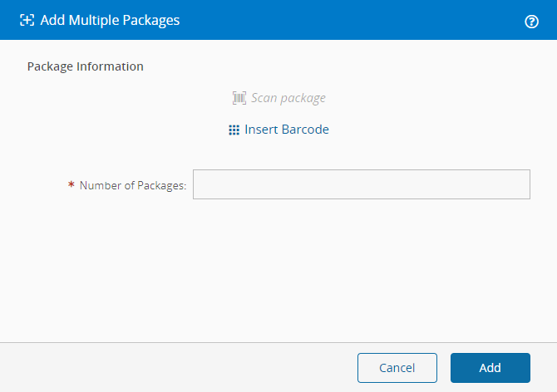Click the grid icon beside Insert Barcode

click(x=234, y=130)
